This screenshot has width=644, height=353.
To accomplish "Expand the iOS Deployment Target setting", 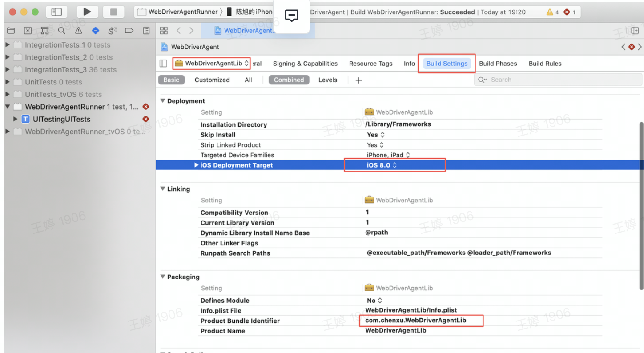I will coord(196,165).
